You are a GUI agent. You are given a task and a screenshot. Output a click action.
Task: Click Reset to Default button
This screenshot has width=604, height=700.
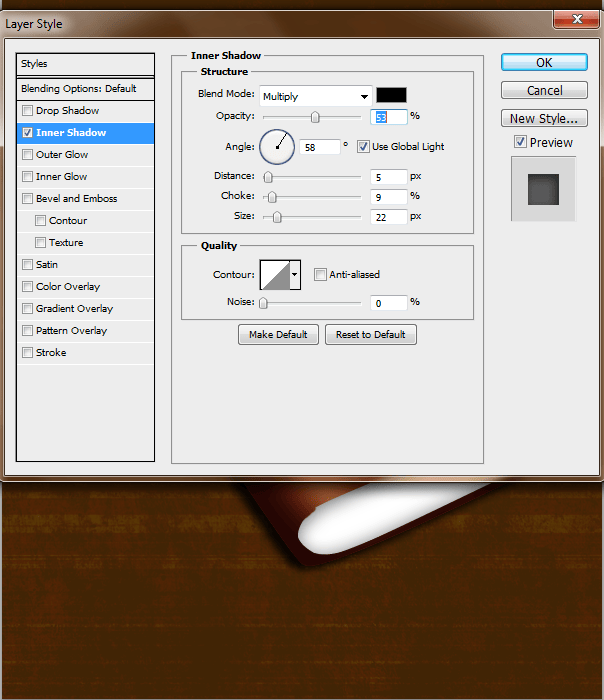coord(370,335)
